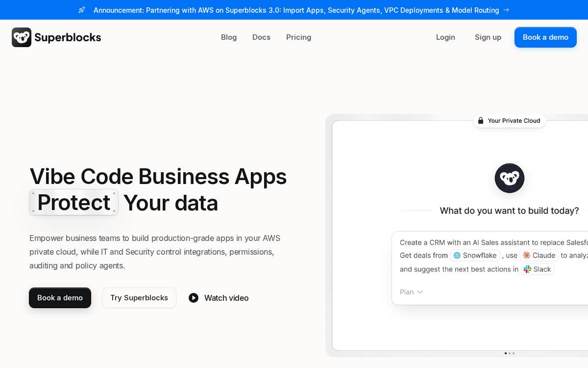Screen dimensions: 588x368
Task: Click the Superblocks wordmark text
Action: click(x=68, y=37)
